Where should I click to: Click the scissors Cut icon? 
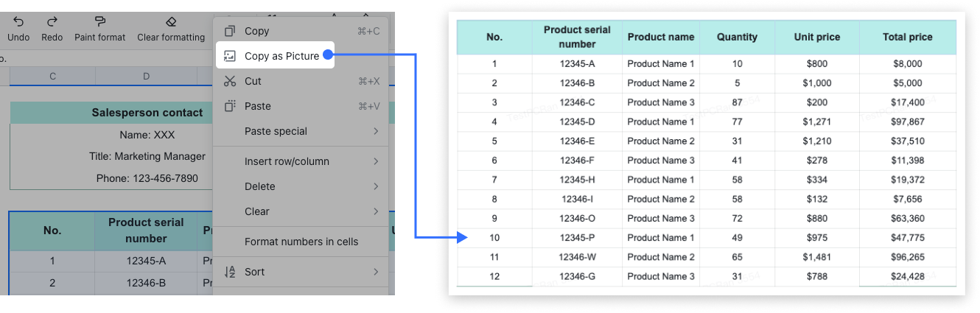click(x=230, y=81)
